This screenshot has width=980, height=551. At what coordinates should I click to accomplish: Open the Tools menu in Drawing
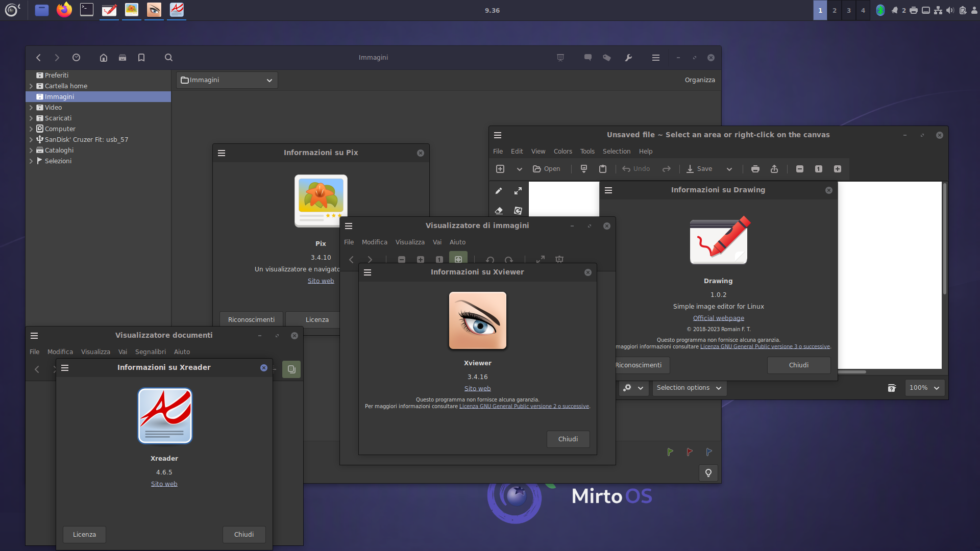coord(587,152)
